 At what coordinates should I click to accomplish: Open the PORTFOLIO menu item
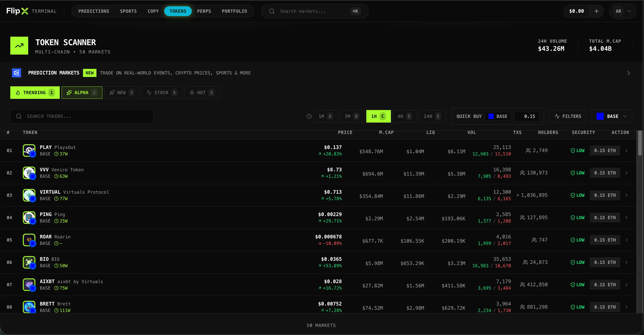234,11
